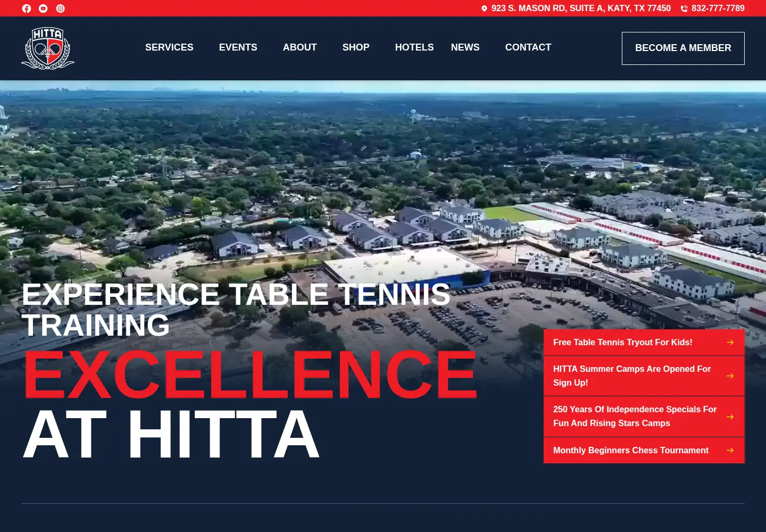
Task: Open the Hotels page
Action: [414, 47]
